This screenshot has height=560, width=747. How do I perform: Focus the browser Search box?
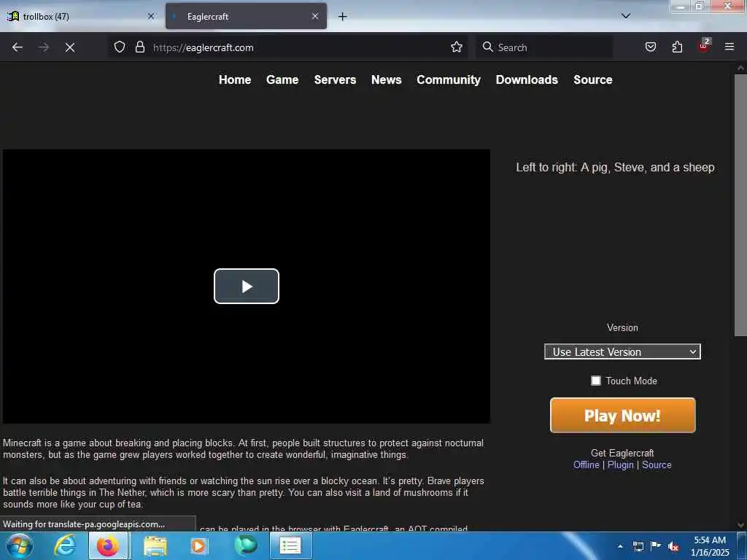(x=544, y=47)
